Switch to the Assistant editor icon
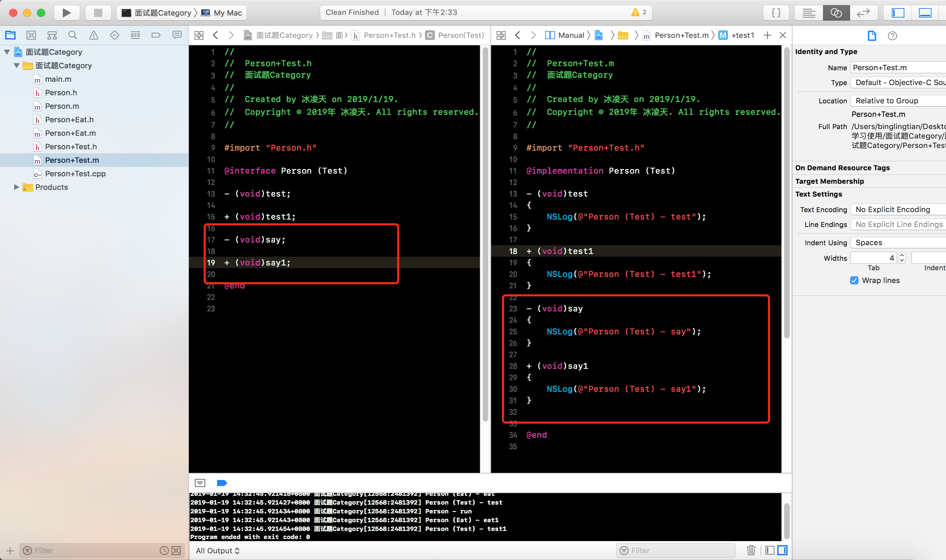946x560 pixels. [x=836, y=13]
